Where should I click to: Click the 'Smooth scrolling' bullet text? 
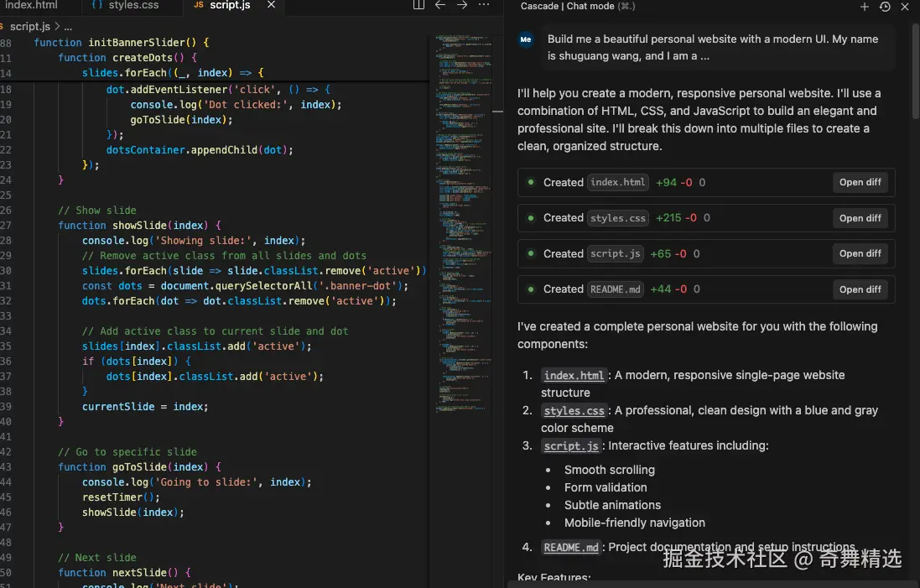[x=609, y=470]
